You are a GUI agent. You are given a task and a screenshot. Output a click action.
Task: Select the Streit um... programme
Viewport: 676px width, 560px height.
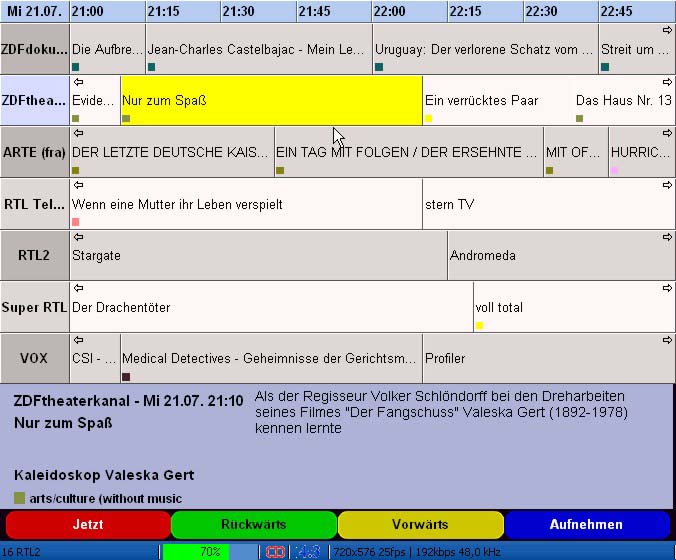point(637,49)
